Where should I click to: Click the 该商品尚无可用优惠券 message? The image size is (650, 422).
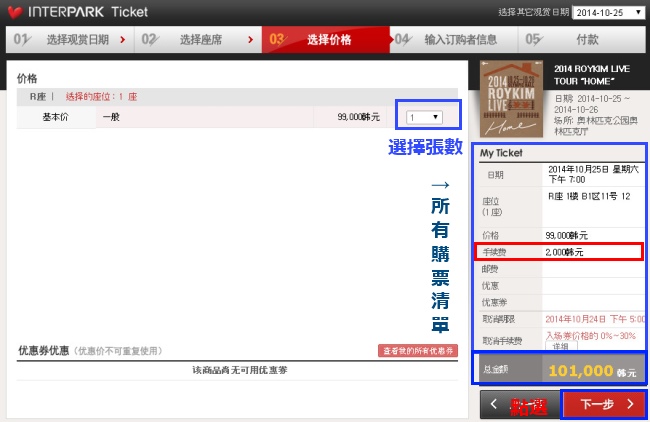(x=240, y=370)
